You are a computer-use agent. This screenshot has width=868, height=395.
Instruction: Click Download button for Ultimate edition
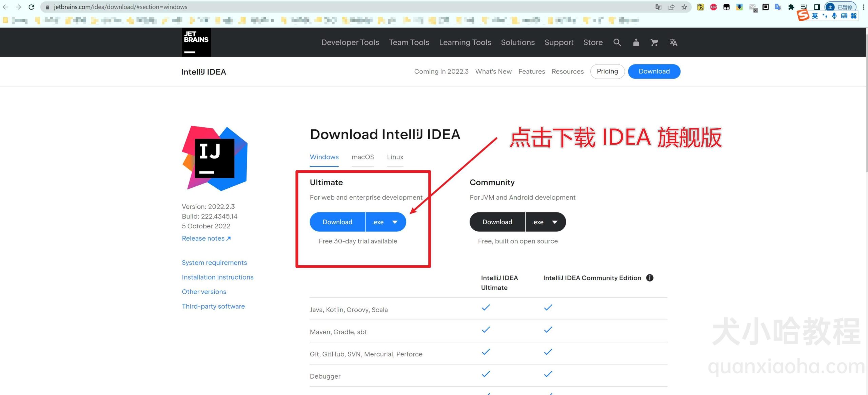point(337,221)
